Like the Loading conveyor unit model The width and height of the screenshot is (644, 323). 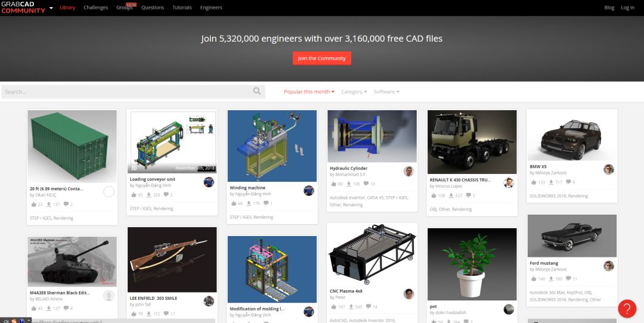(x=133, y=195)
